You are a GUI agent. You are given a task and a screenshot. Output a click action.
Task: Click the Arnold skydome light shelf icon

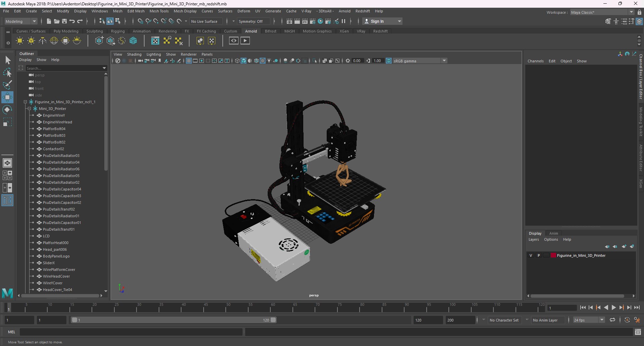[54, 41]
